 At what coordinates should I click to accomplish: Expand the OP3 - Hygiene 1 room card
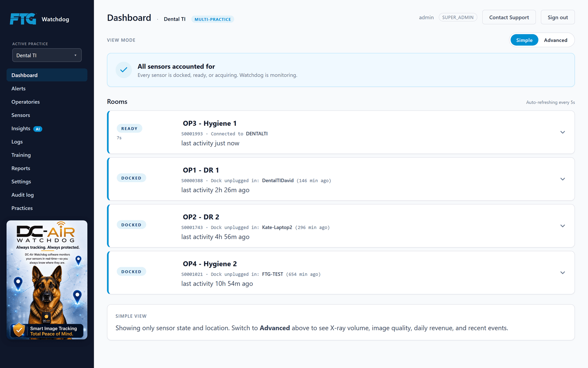[562, 132]
